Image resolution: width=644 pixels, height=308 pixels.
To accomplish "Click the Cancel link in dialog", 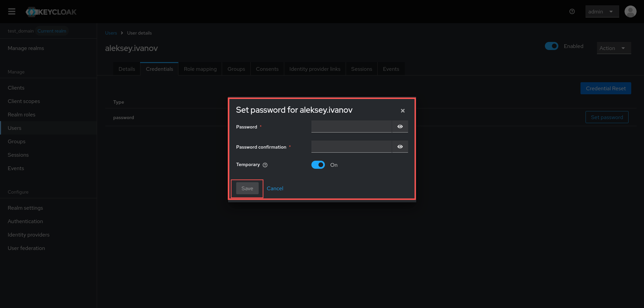I will 275,189.
